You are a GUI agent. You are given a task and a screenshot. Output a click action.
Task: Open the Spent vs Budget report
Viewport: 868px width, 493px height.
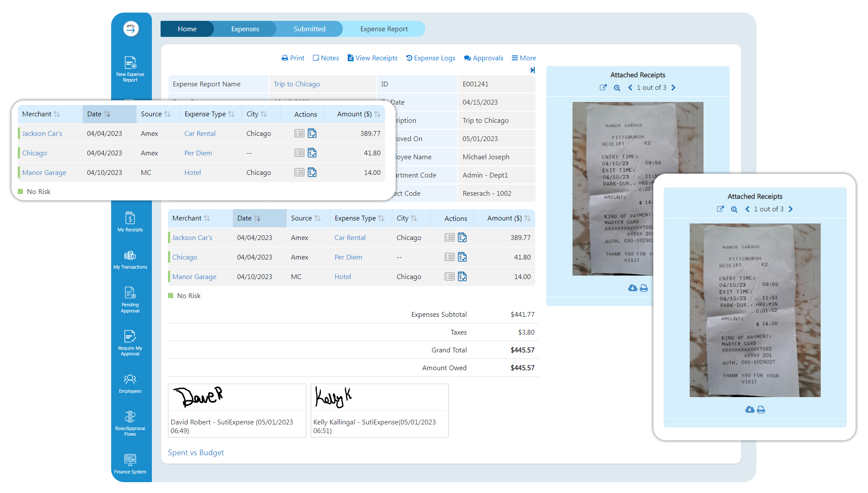(x=196, y=452)
